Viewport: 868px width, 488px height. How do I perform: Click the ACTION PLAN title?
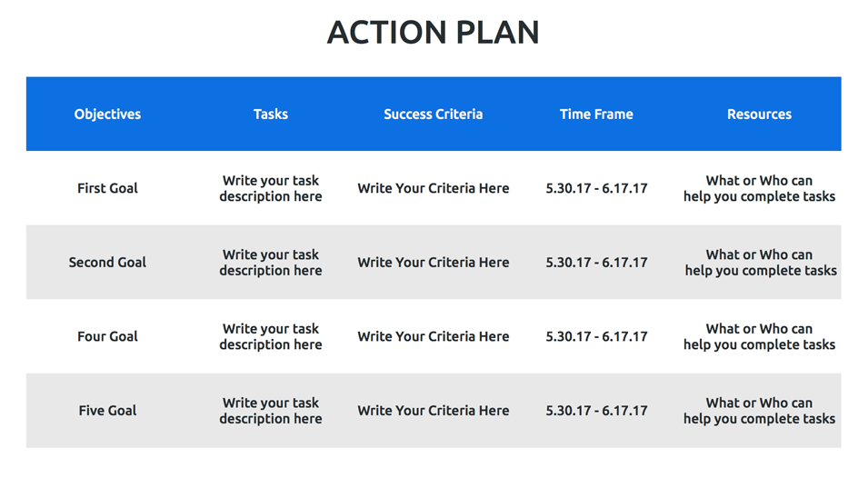(x=434, y=33)
